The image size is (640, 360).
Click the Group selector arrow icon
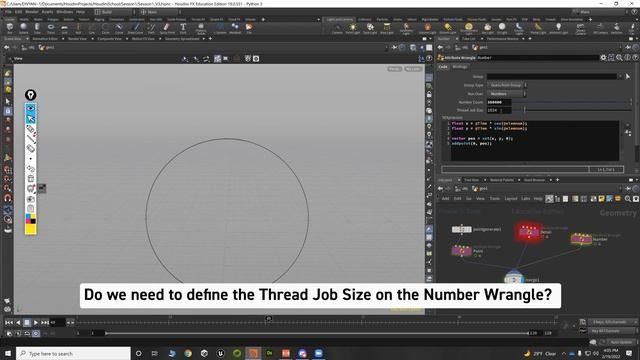click(x=628, y=76)
